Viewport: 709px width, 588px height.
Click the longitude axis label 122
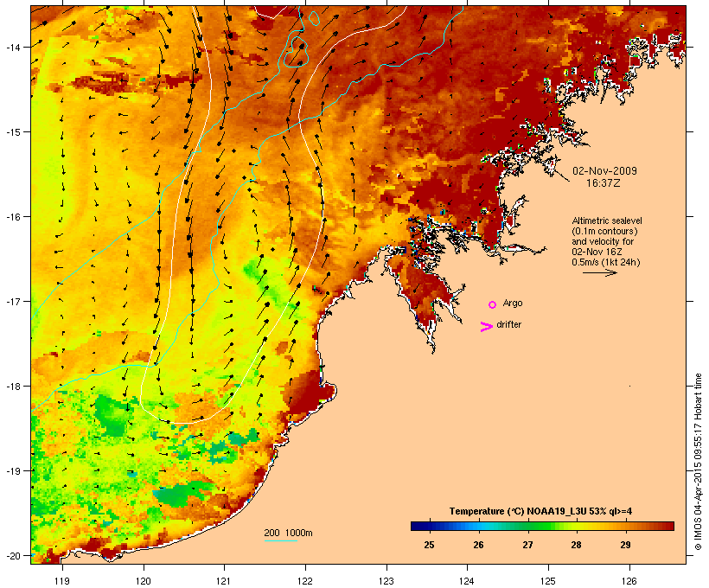click(305, 581)
